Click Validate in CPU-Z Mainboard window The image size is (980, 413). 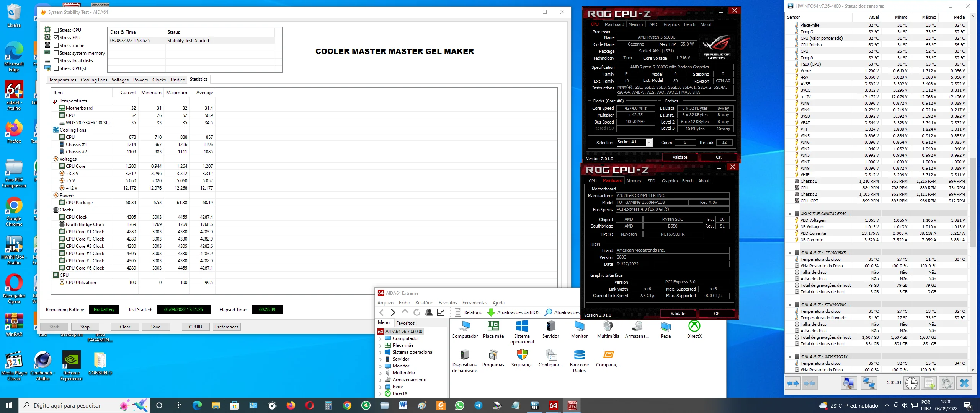678,314
